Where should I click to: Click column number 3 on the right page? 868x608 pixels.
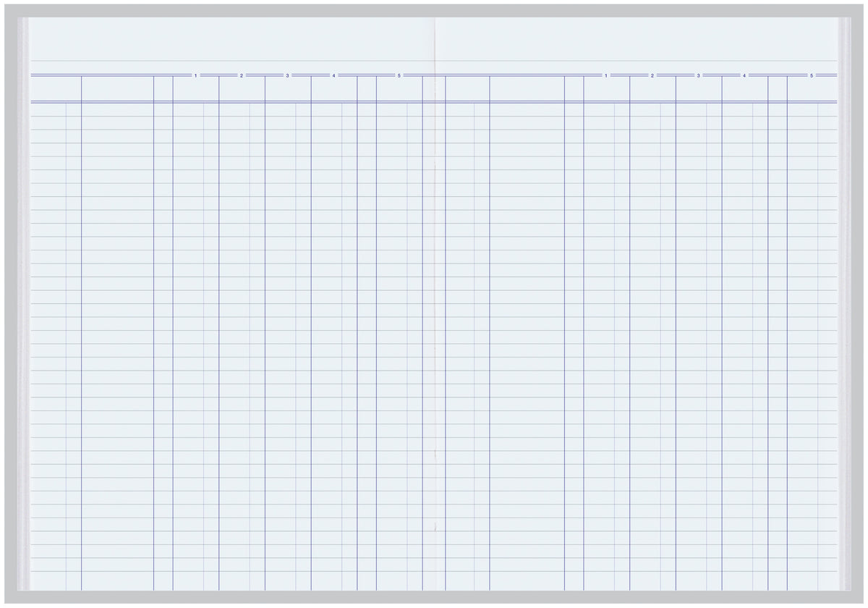[698, 75]
